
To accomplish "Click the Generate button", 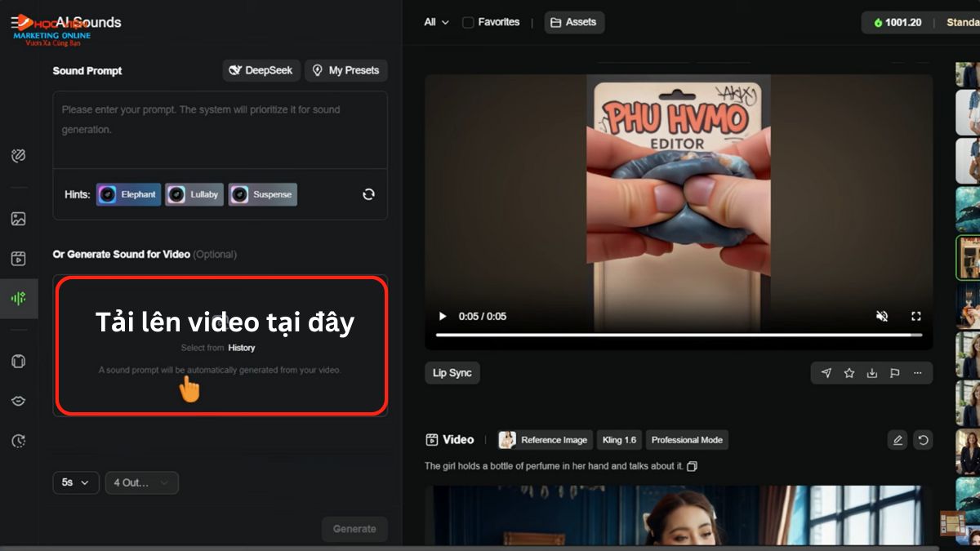I will coord(354,528).
